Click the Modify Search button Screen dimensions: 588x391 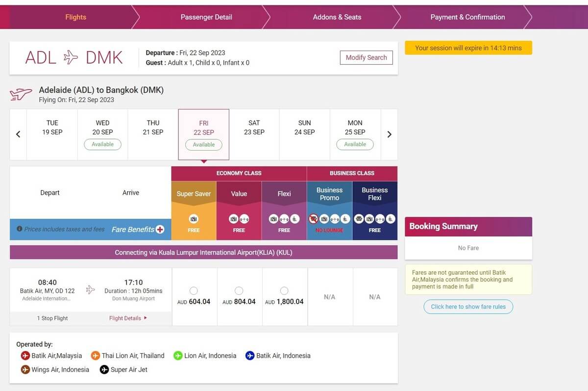tap(366, 57)
